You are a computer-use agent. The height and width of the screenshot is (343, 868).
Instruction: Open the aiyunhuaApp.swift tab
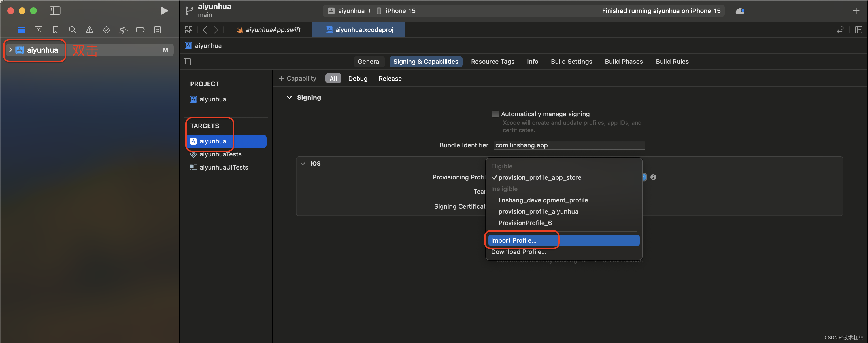(x=269, y=30)
